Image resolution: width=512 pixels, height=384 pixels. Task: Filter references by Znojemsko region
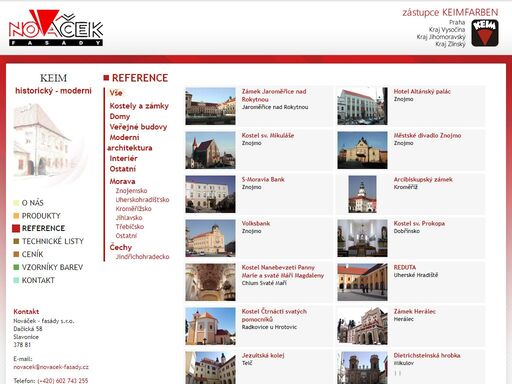pyautogui.click(x=131, y=191)
